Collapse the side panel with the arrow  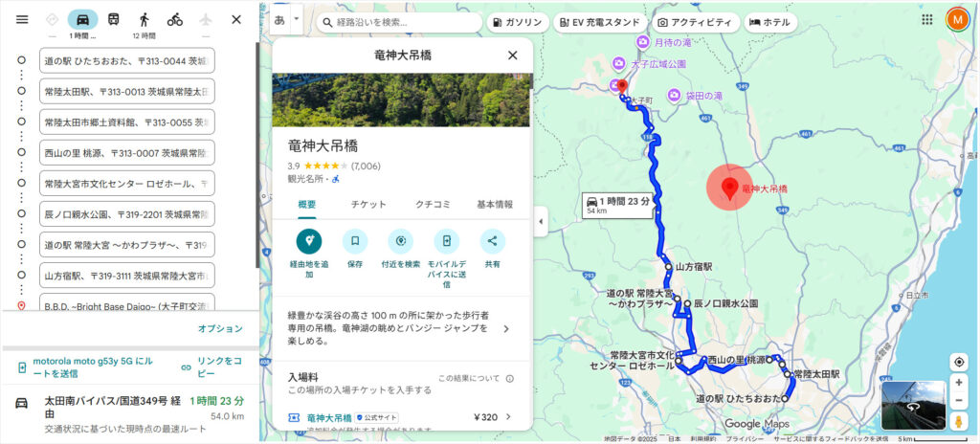(x=540, y=221)
